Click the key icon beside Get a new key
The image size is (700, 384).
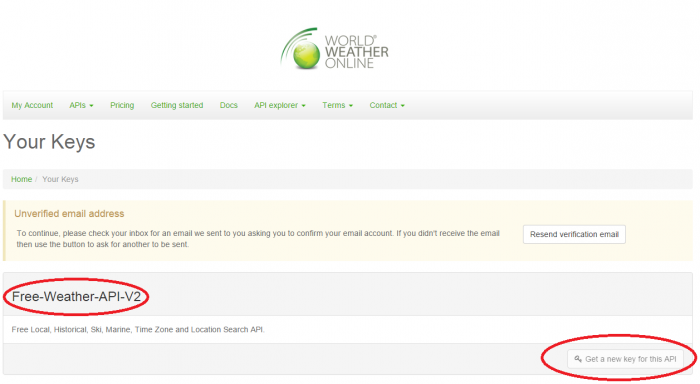578,359
